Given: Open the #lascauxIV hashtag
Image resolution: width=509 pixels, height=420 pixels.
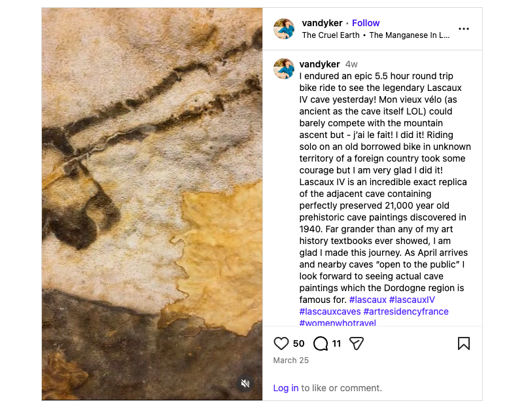Looking at the screenshot, I should point(412,300).
